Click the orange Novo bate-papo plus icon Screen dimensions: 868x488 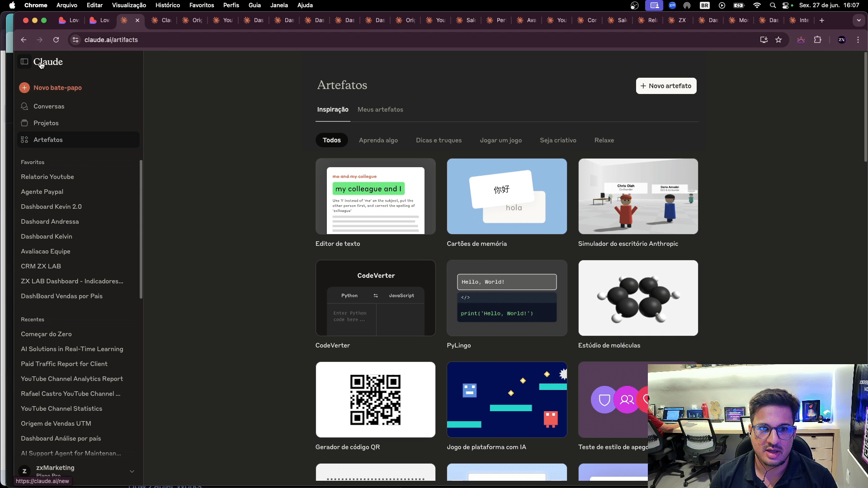(x=24, y=88)
